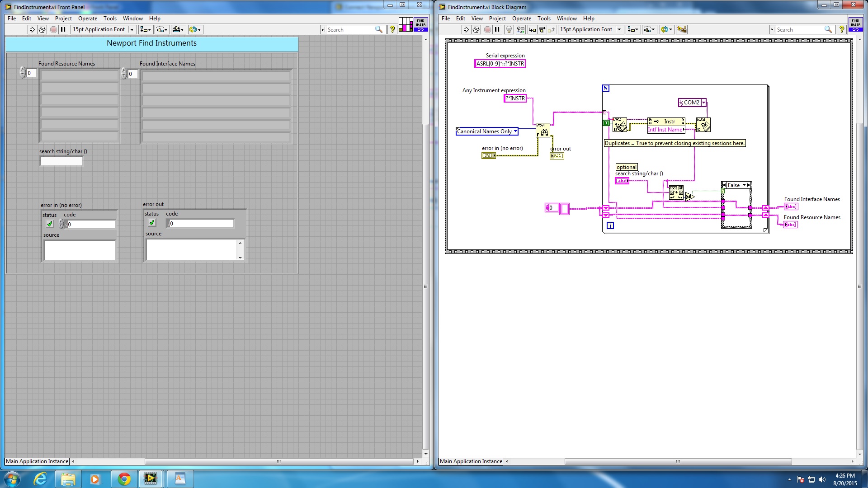This screenshot has width=868, height=488.
Task: Open Windows Explorer folder from taskbar
Action: coord(68,479)
